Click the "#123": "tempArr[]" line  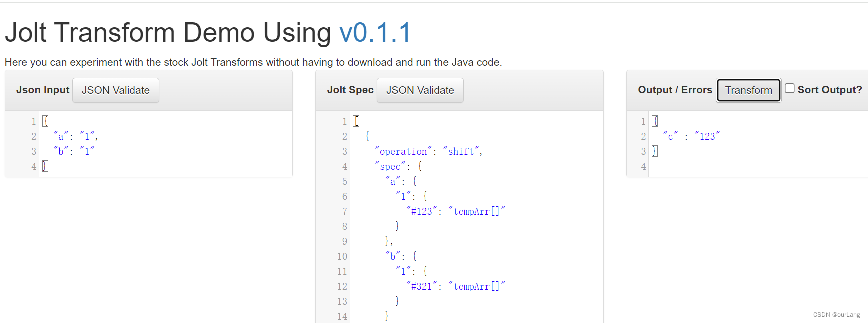click(456, 211)
